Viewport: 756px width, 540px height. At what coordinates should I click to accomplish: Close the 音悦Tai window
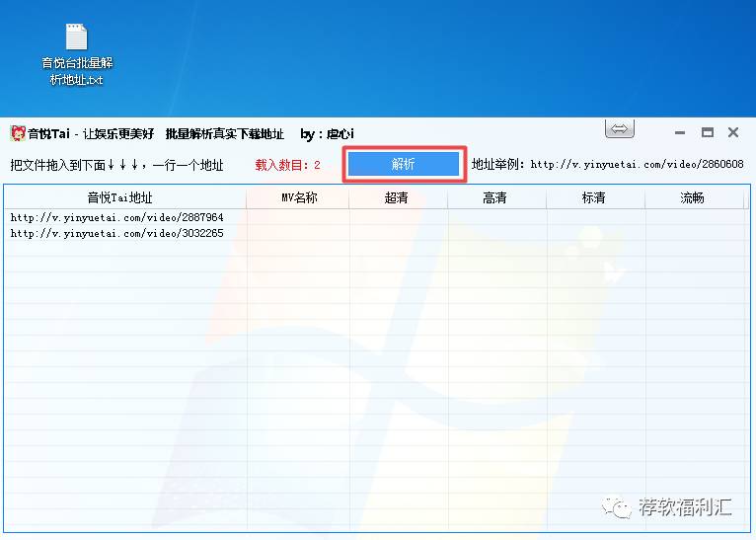733,132
